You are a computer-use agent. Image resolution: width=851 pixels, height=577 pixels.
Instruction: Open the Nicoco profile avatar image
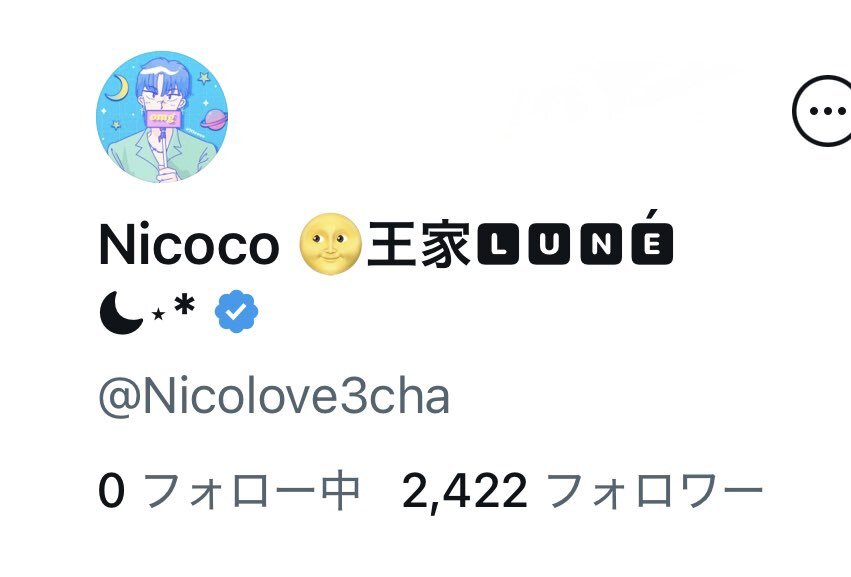click(162, 117)
